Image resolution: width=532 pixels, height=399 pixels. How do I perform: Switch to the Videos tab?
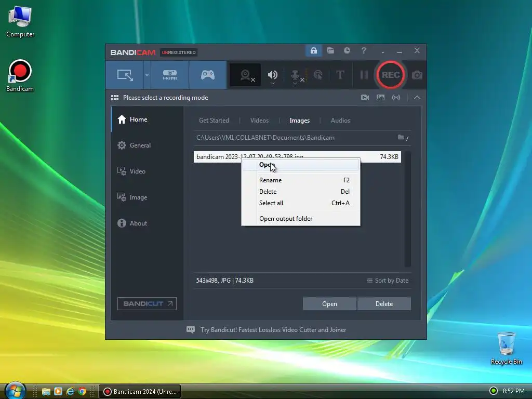point(259,121)
